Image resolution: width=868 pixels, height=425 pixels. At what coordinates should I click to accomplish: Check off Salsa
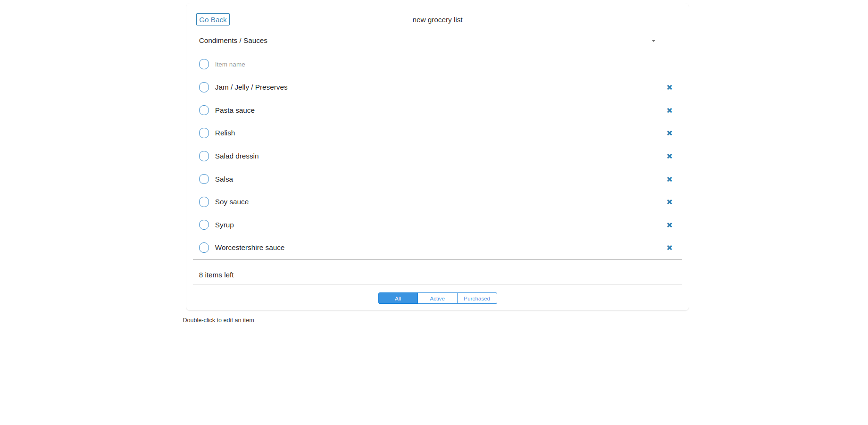tap(204, 179)
